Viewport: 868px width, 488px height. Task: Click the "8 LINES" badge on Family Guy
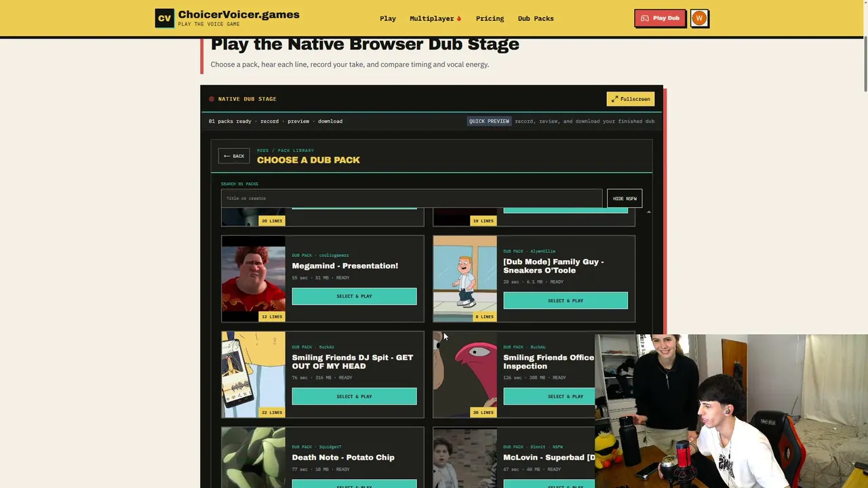484,317
